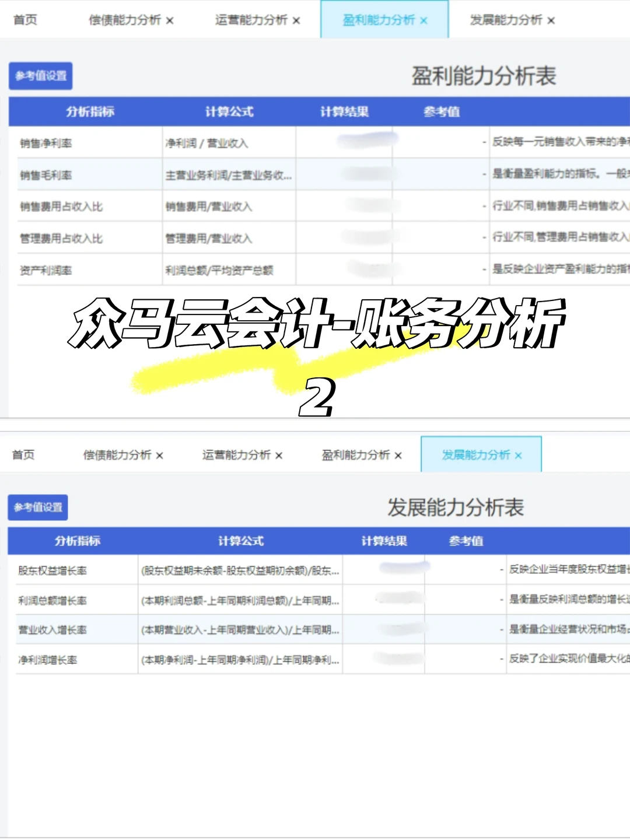Switch to 运营能力分析 tab in lower window
Viewport: 630px width, 840px height.
[x=236, y=454]
